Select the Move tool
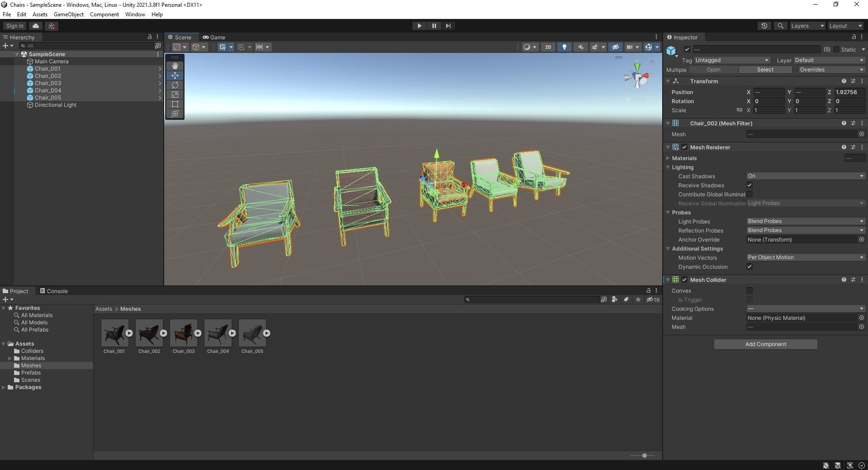 coord(175,76)
